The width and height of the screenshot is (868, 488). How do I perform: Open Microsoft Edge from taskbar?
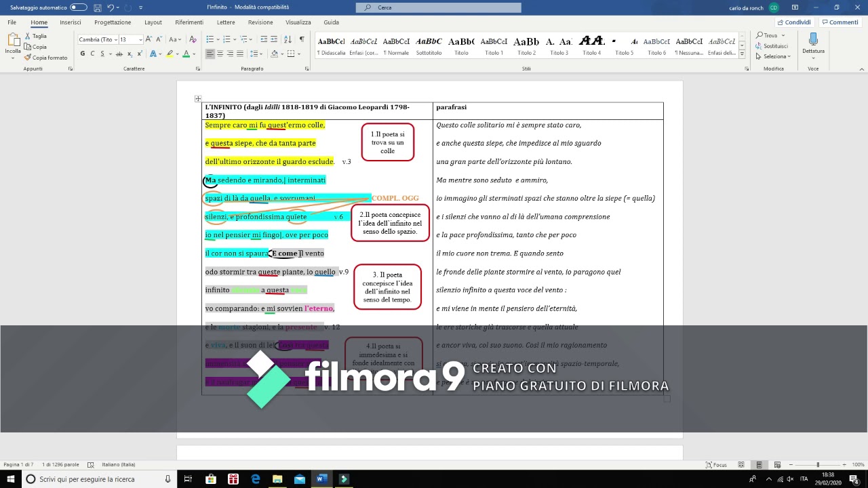point(256,479)
